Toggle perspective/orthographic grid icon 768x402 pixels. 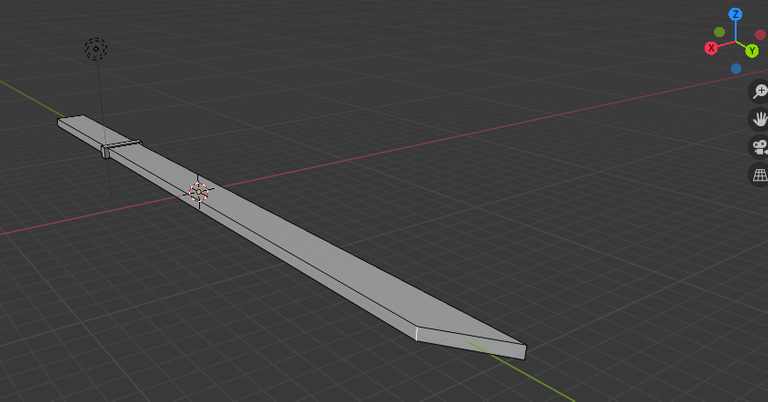[x=759, y=175]
